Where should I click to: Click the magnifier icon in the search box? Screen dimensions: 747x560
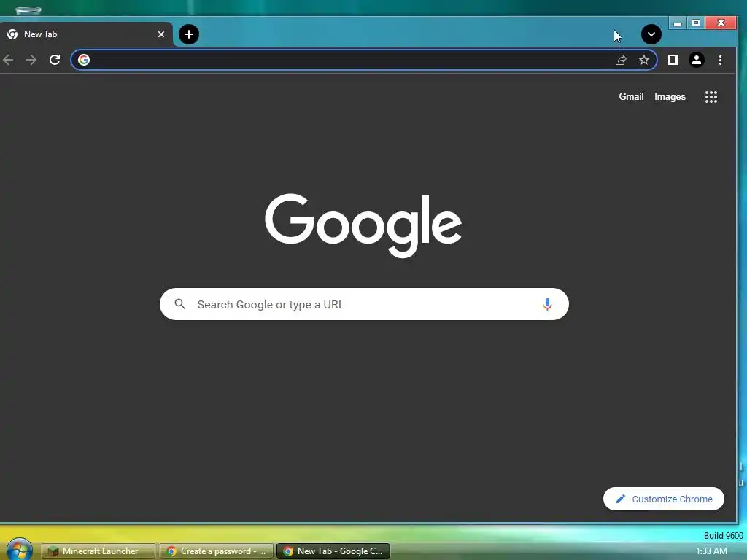pos(179,304)
